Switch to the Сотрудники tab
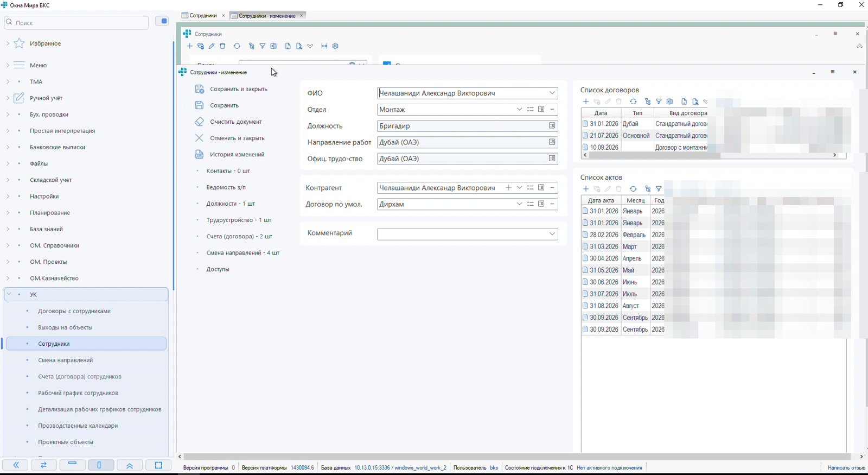The width and height of the screenshot is (868, 475). (203, 16)
